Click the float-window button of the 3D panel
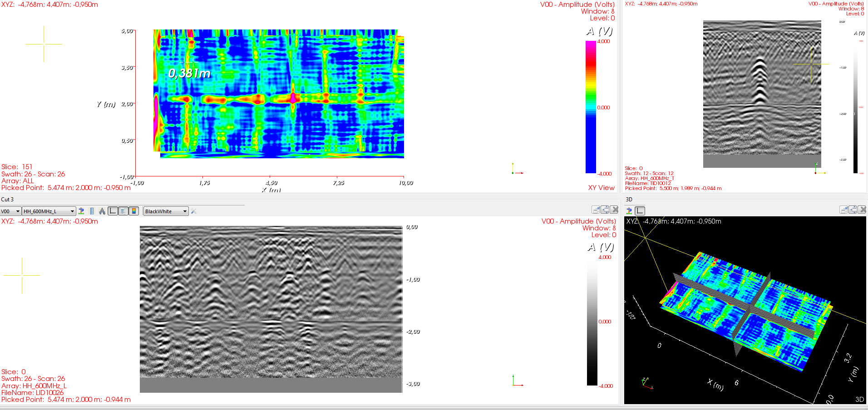868x410 pixels. coord(853,210)
